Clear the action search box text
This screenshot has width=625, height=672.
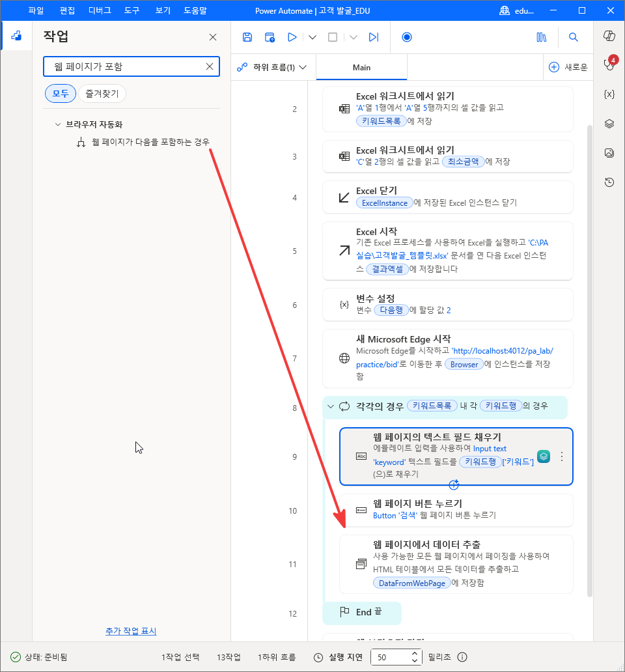tap(210, 66)
